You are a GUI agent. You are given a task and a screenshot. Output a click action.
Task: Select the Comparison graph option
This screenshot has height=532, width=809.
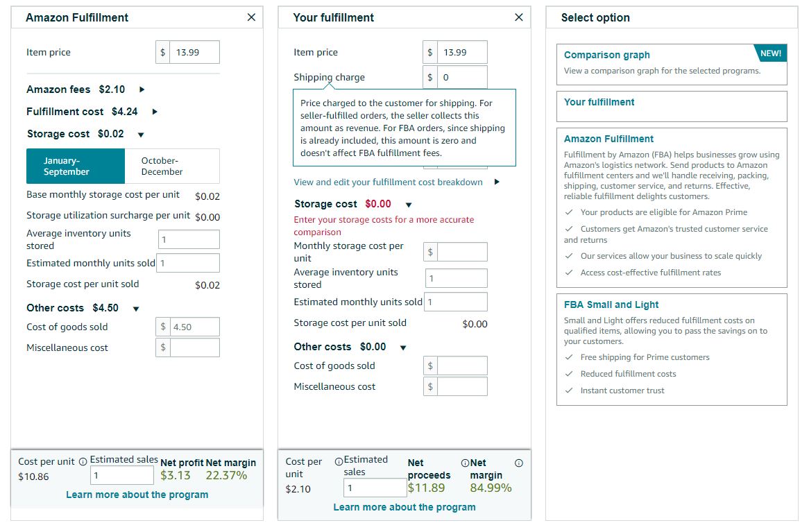672,65
